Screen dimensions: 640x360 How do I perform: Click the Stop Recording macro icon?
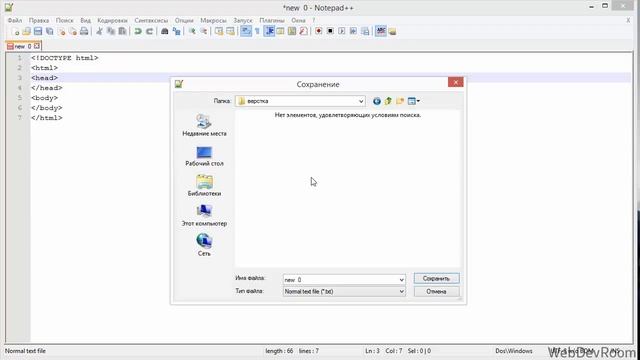click(330, 31)
